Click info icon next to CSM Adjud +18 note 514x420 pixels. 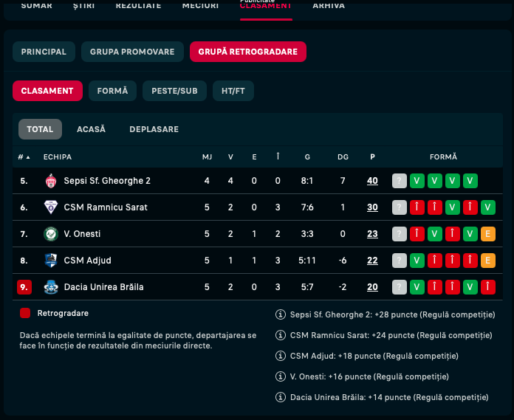tap(281, 356)
